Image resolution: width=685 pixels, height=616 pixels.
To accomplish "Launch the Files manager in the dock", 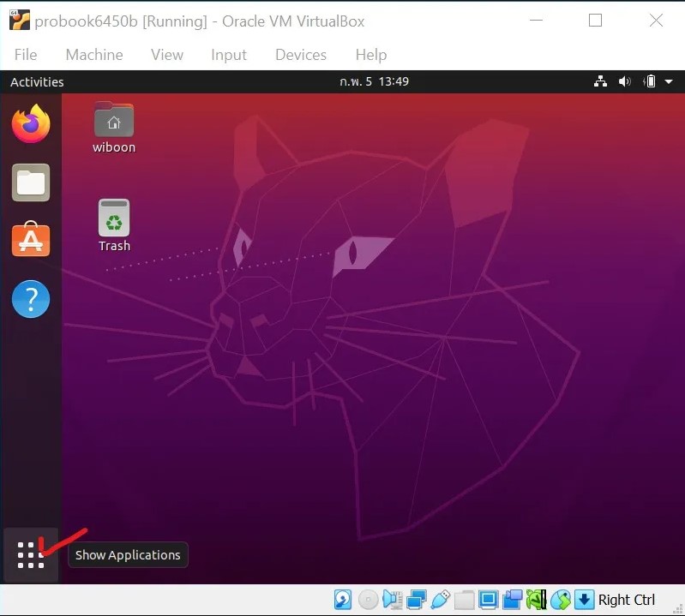I will pyautogui.click(x=31, y=182).
